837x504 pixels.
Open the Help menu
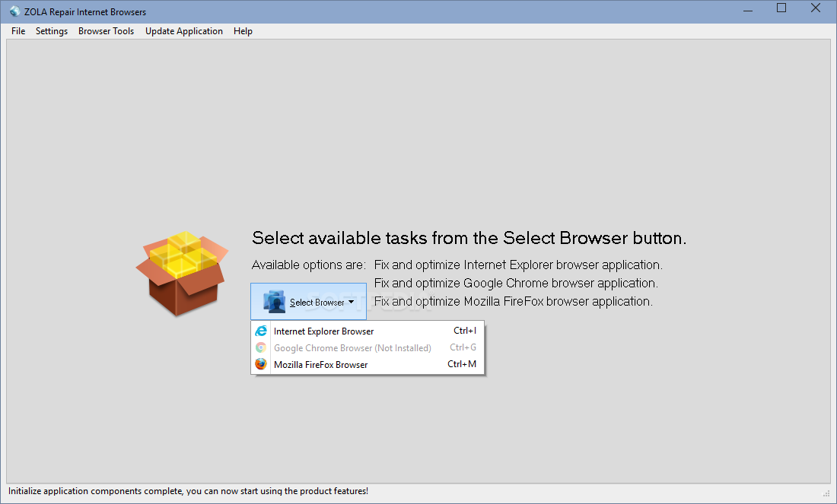pos(243,31)
